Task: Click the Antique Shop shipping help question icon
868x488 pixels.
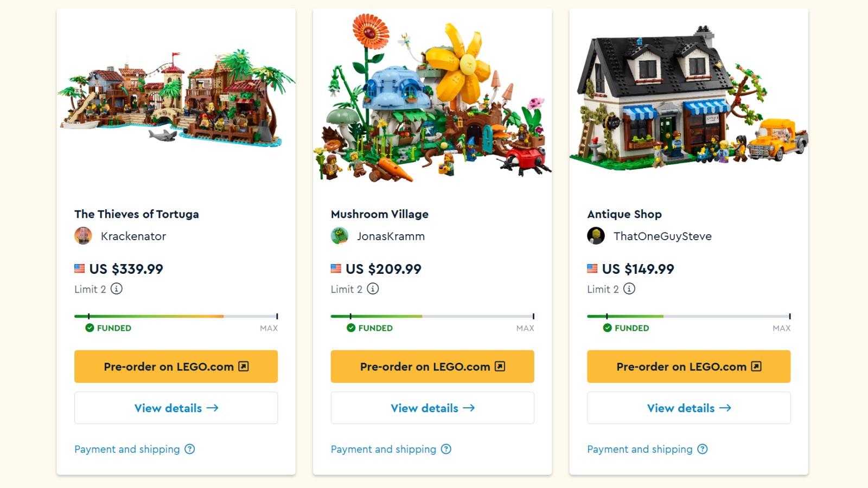Action: pos(703,449)
